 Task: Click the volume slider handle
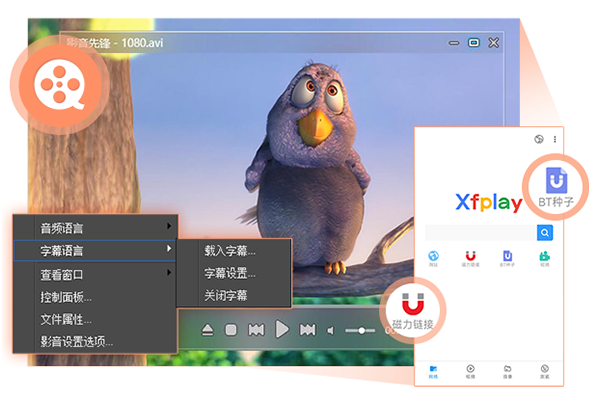(x=361, y=330)
